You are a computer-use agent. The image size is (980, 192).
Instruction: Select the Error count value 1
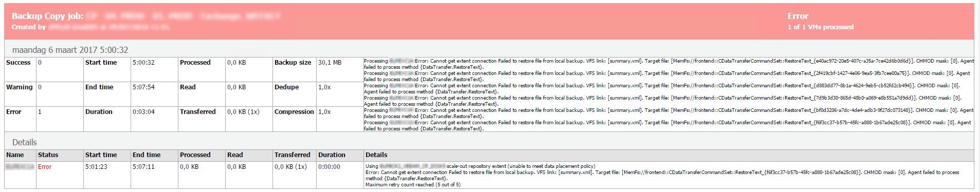coord(40,112)
